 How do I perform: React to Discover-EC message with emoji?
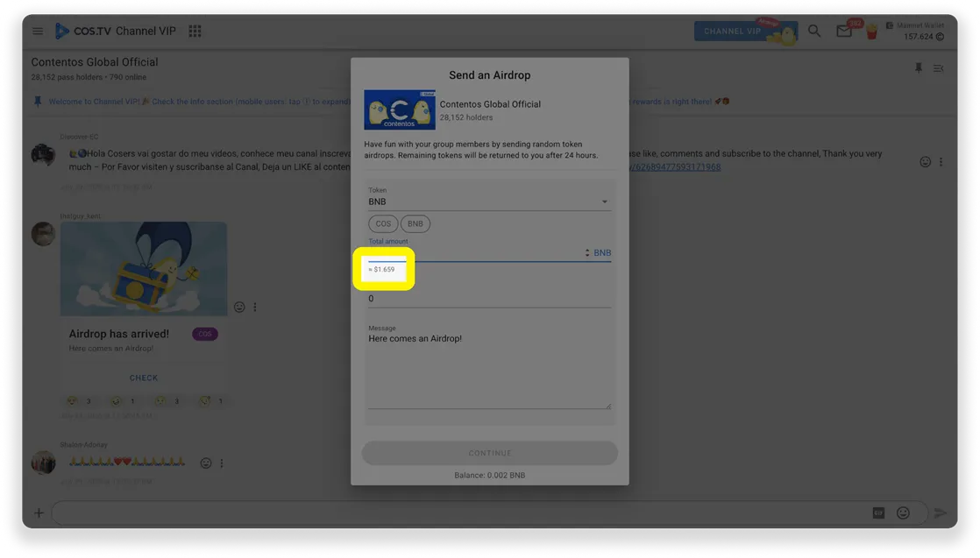point(925,162)
